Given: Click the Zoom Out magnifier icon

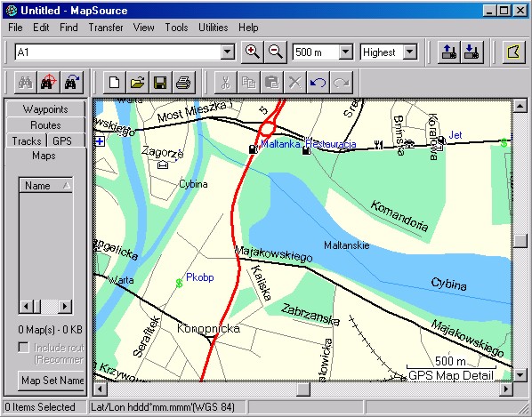Looking at the screenshot, I should 276,52.
